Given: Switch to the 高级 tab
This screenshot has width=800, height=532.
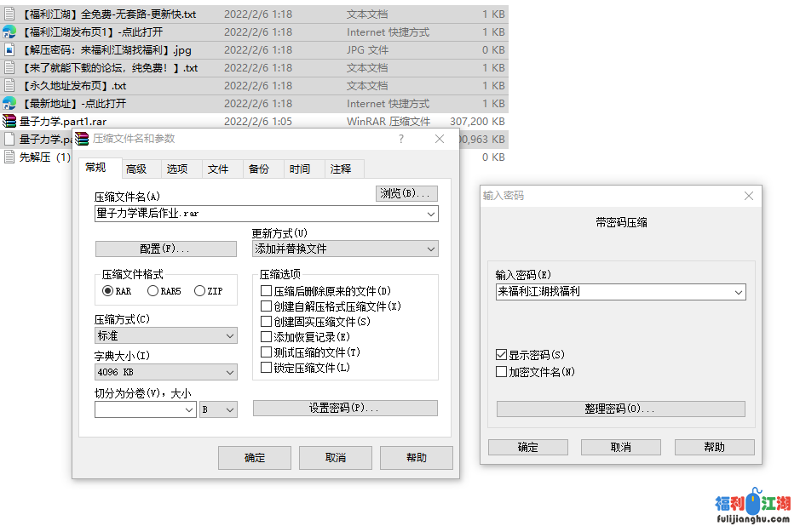Looking at the screenshot, I should point(136,169).
